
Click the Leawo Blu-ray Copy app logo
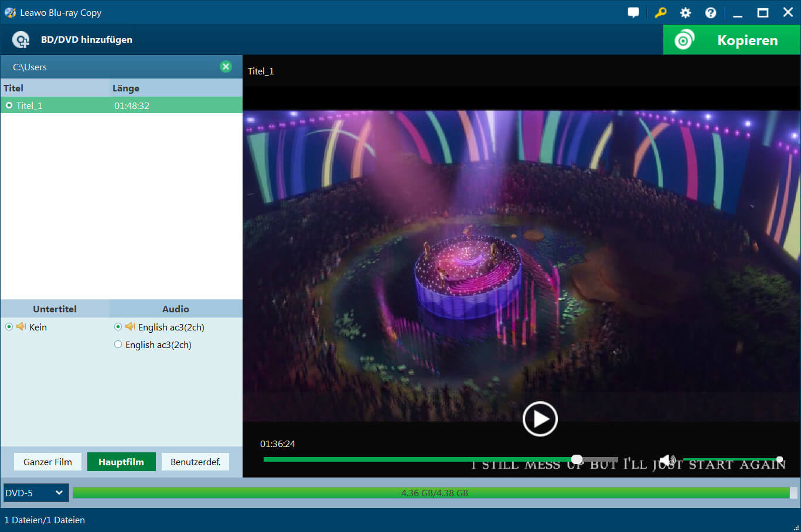click(x=10, y=12)
